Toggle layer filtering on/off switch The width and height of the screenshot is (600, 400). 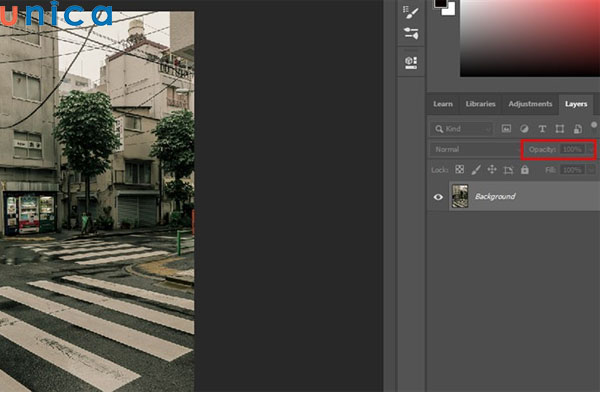pos(594,127)
